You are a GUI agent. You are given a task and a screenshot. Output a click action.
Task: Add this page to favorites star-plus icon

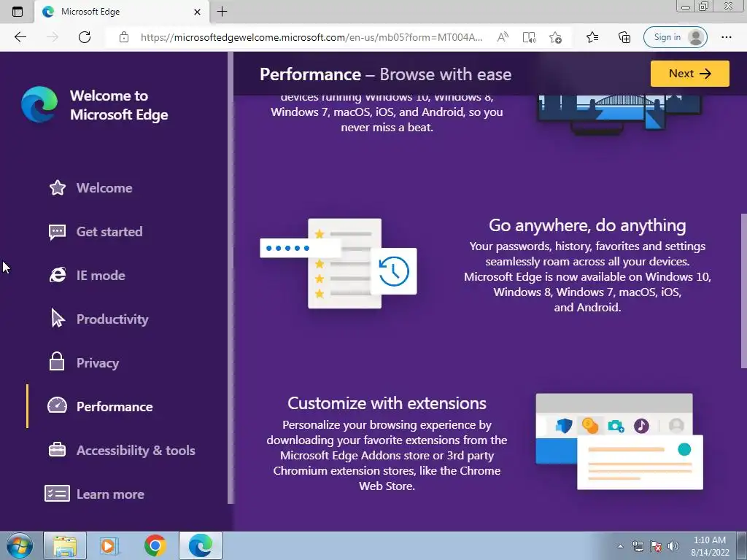(x=555, y=37)
